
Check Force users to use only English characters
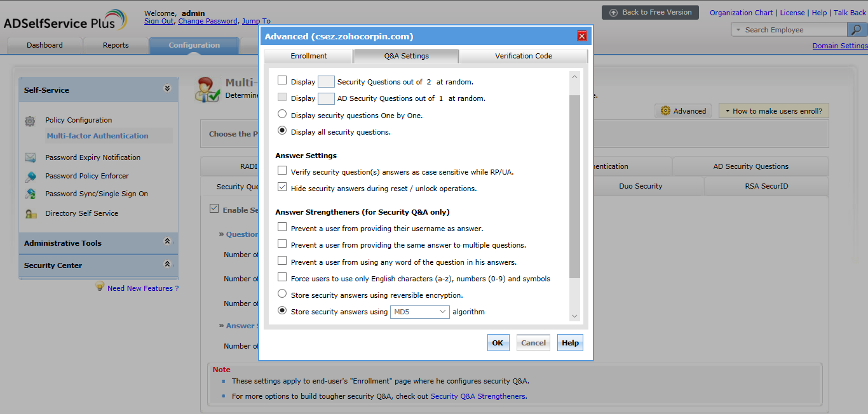pos(282,277)
